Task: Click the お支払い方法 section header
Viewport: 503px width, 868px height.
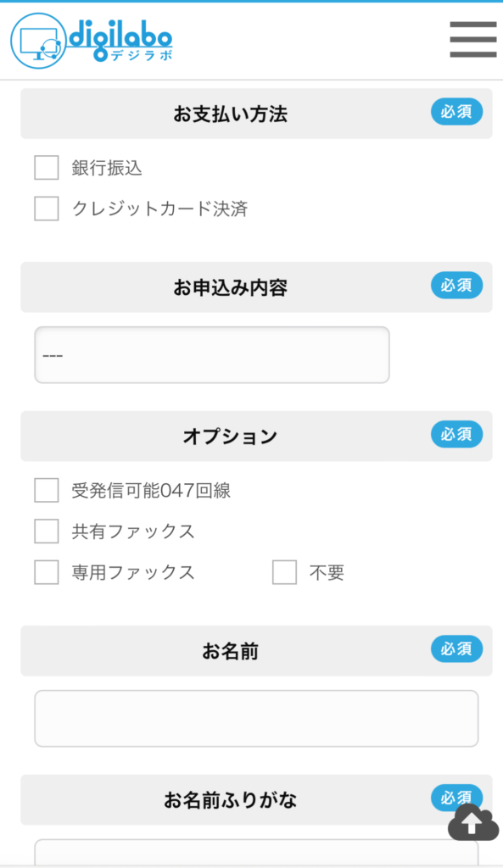Action: tap(256, 114)
